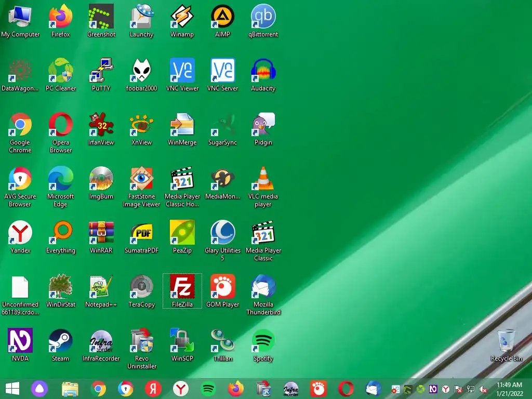
Task: Open the Greenshot desktop shortcut
Action: pyautogui.click(x=101, y=20)
